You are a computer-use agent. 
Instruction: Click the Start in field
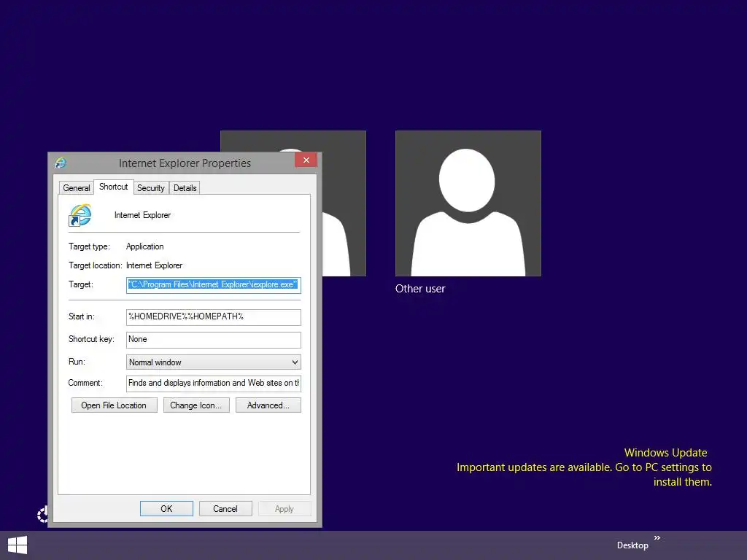(214, 317)
